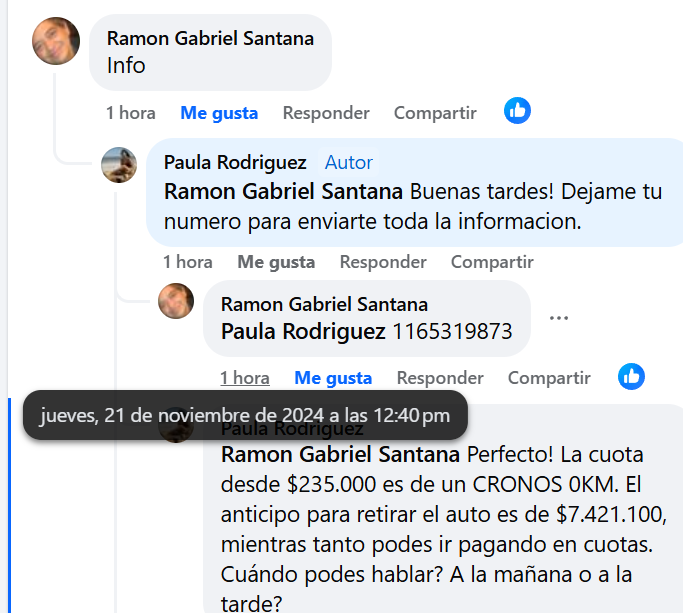Toggle Me gusta on Paula's author reply
The width and height of the screenshot is (683, 613).
[x=276, y=262]
